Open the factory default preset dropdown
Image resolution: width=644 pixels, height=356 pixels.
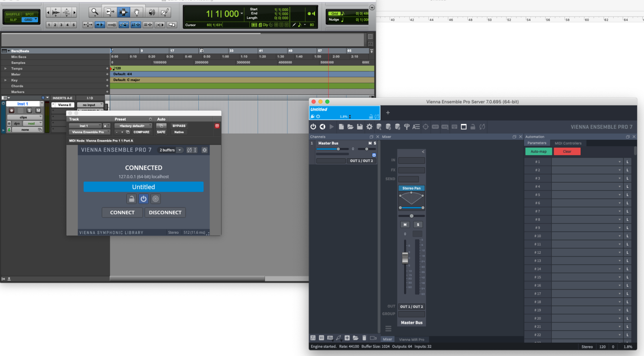tap(134, 126)
